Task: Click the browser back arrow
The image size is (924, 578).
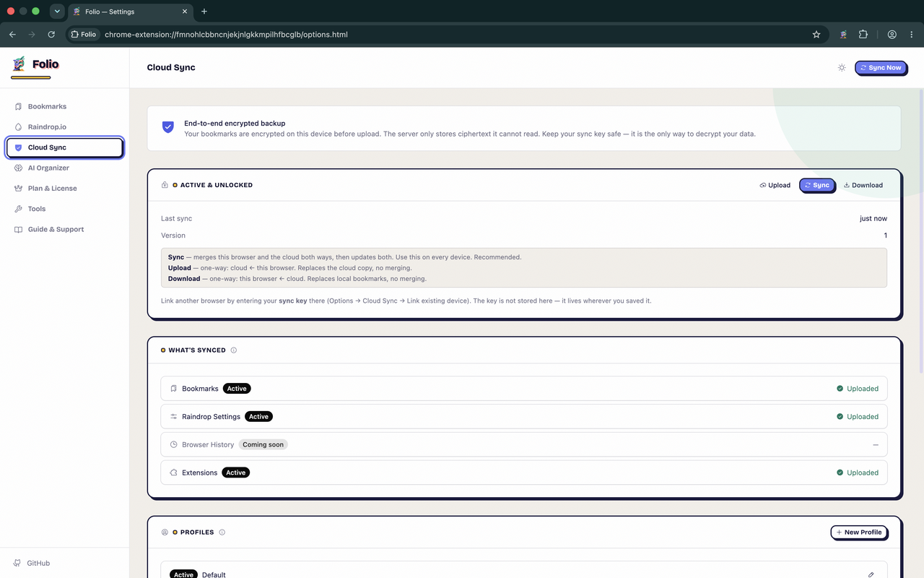Action: [12, 34]
